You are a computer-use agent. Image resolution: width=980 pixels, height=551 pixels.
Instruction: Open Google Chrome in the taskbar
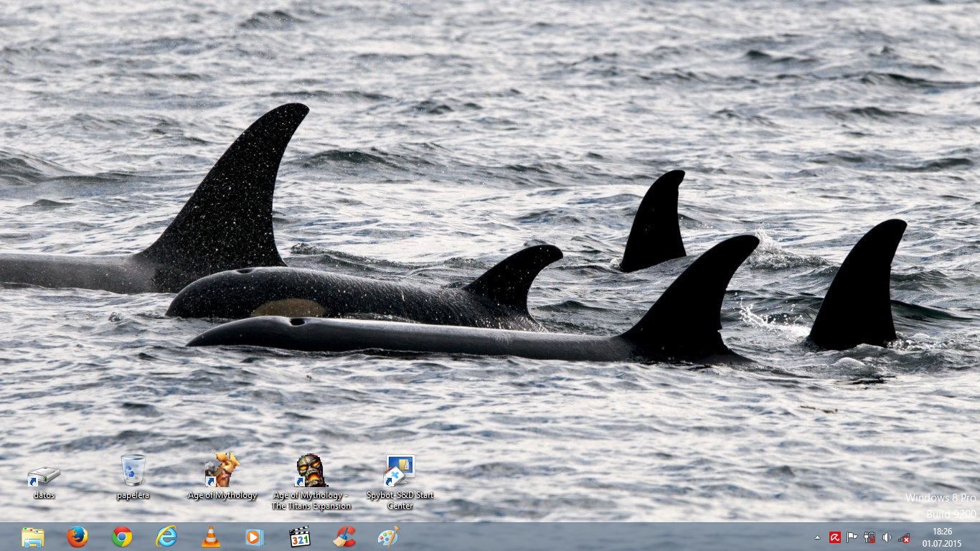(122, 537)
